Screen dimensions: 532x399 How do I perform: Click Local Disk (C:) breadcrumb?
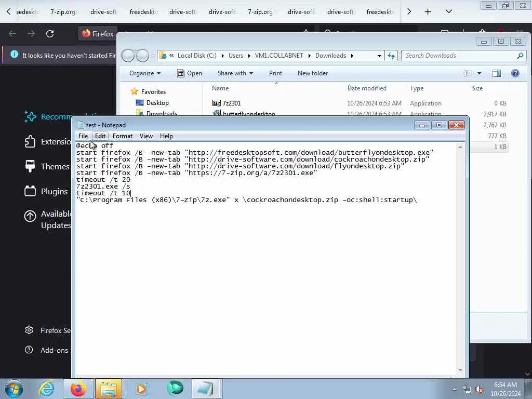197,56
